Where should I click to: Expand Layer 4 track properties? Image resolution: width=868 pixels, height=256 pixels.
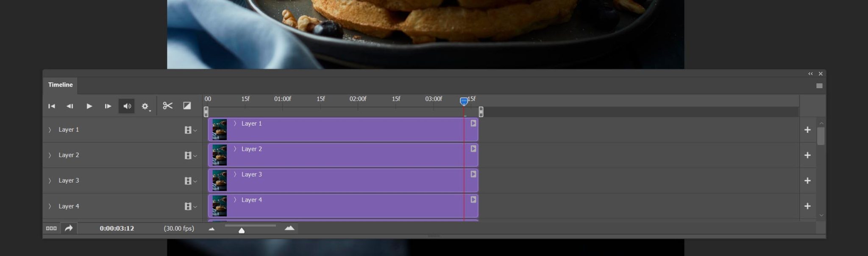50,206
